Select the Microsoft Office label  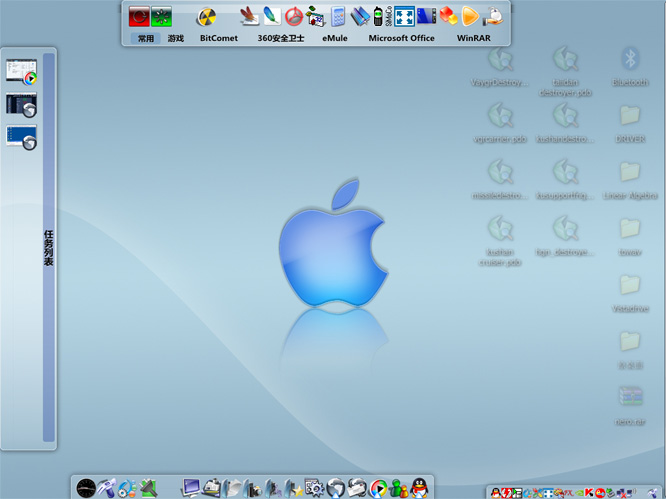(401, 38)
